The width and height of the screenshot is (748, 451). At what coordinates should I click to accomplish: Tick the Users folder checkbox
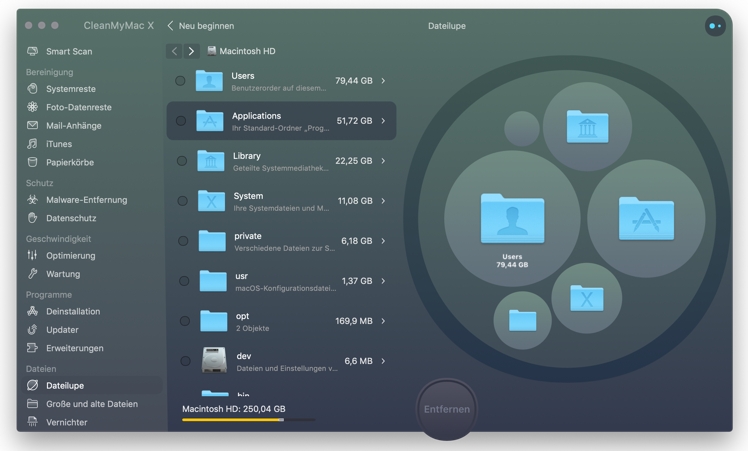181,81
